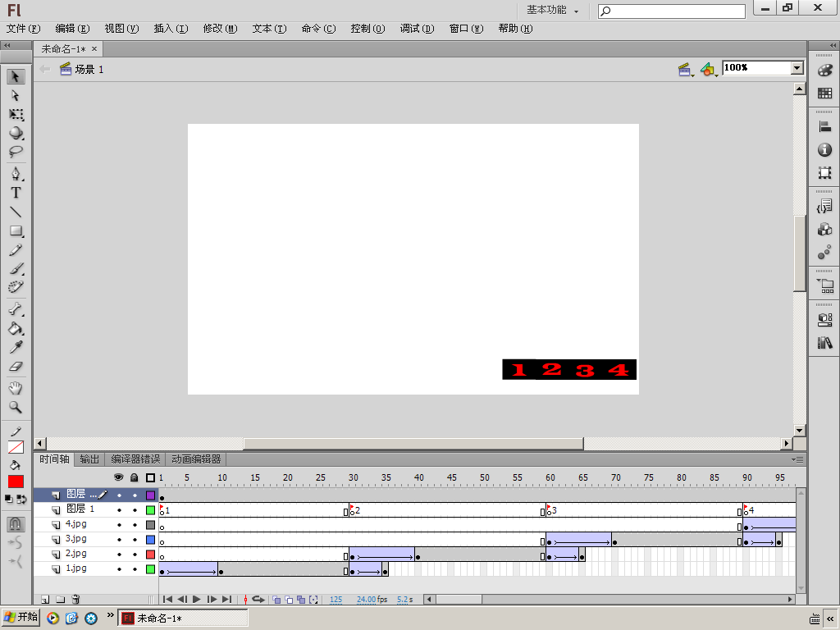Open the 100% zoom dropdown arrow
Viewport: 840px width, 630px height.
[797, 68]
